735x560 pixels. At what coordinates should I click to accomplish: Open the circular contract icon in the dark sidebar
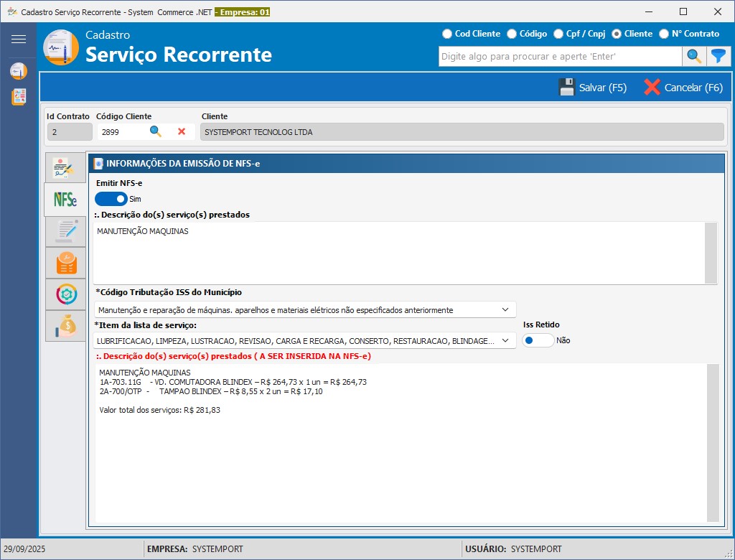(19, 70)
